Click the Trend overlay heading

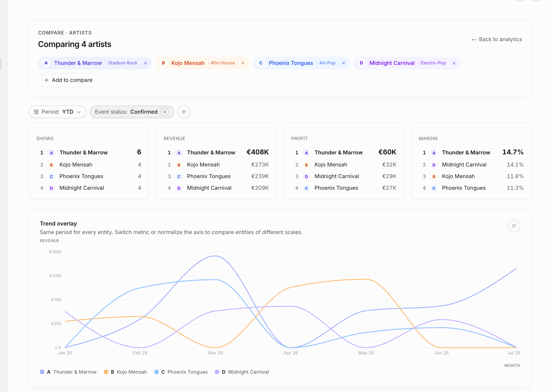point(58,224)
